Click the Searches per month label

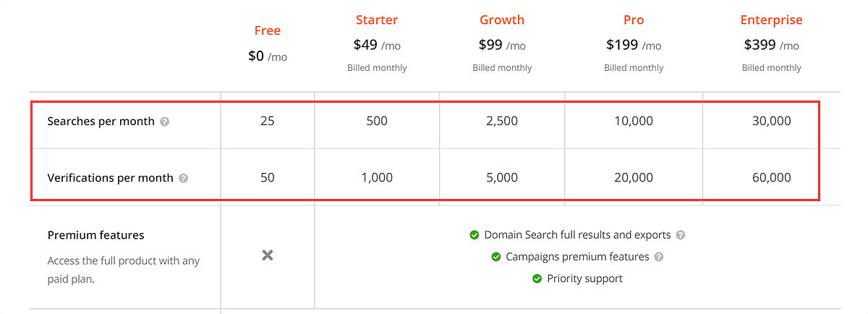coord(101,122)
